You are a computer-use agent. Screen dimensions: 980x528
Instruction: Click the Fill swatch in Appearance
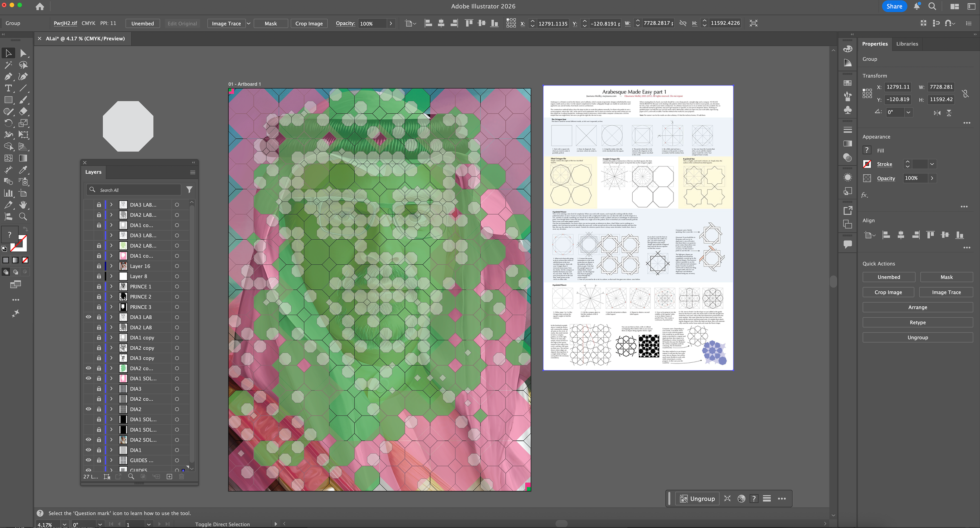[867, 150]
